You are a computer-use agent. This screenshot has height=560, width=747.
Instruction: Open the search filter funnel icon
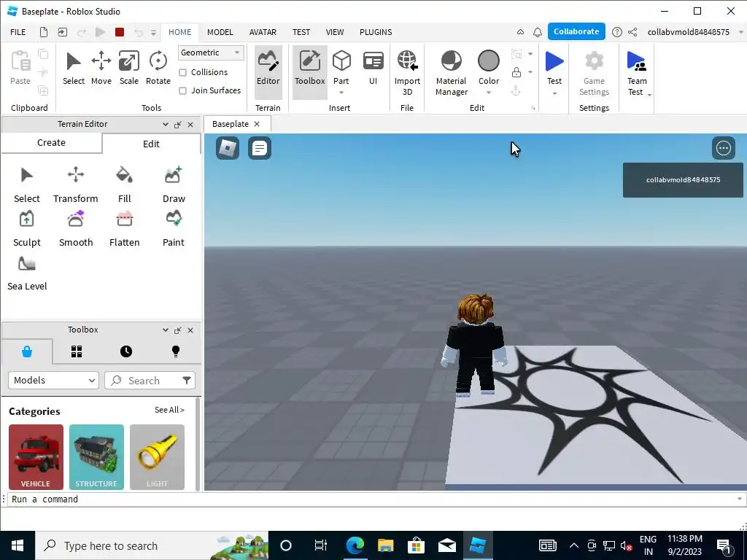tap(187, 381)
